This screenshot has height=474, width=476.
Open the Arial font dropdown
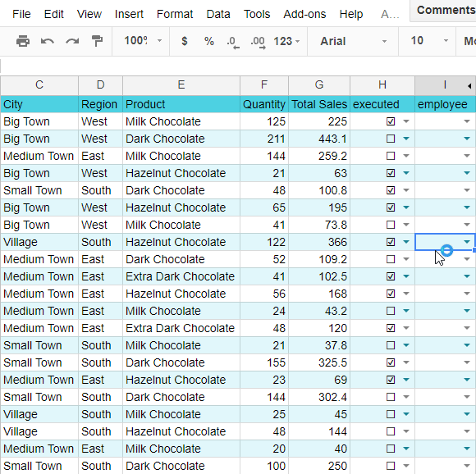353,41
